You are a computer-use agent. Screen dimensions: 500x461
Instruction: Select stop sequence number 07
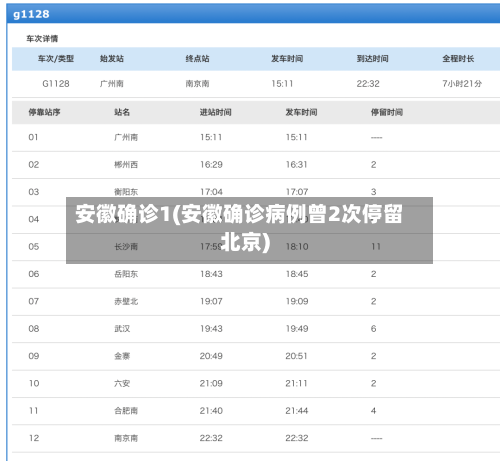pos(34,301)
